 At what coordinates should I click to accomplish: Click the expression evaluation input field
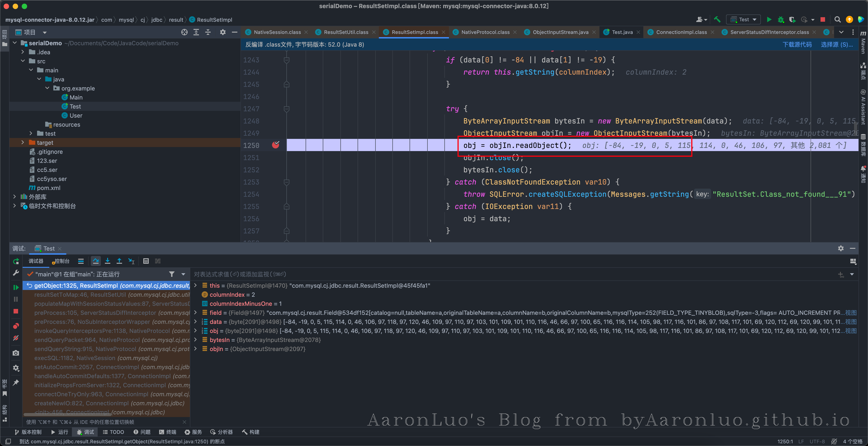click(x=472, y=274)
